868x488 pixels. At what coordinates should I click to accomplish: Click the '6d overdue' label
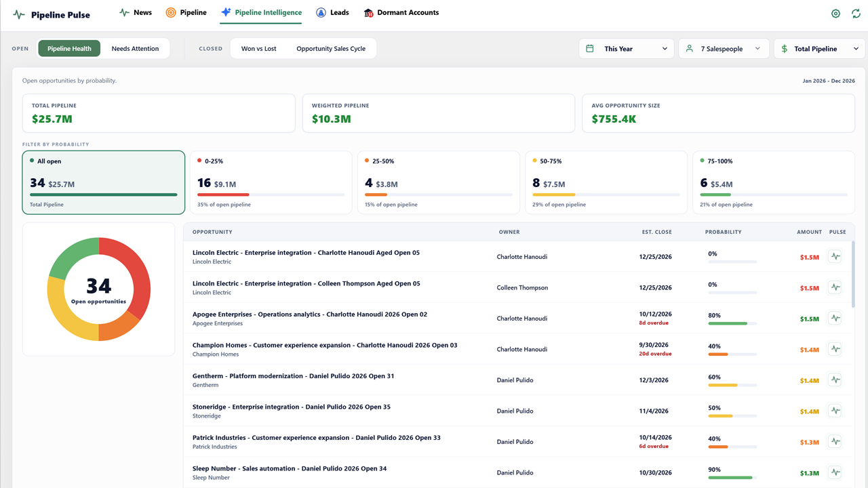tap(654, 446)
